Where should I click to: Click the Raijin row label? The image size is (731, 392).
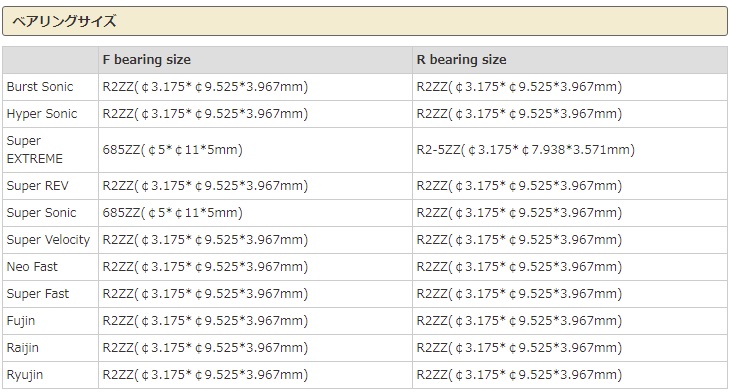[23, 348]
